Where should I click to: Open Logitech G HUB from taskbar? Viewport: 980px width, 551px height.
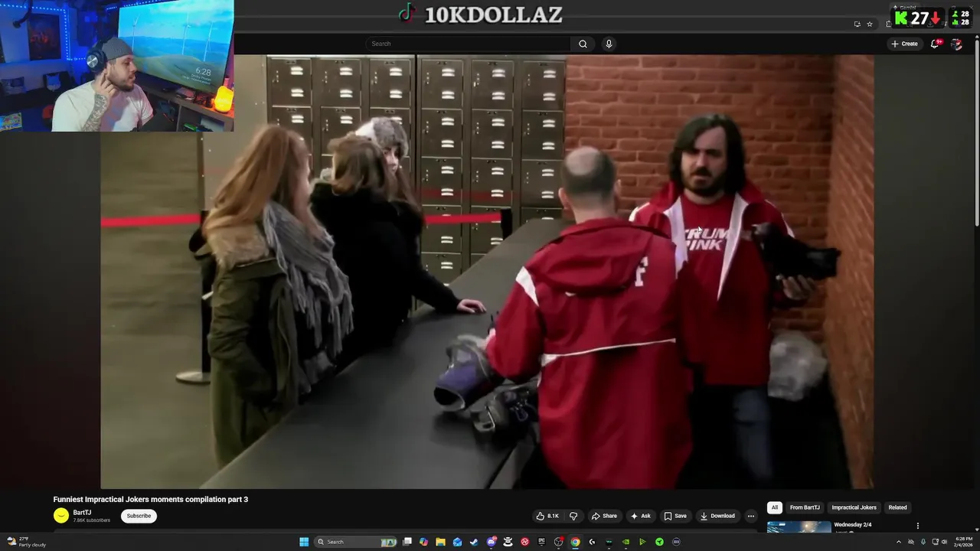[592, 542]
